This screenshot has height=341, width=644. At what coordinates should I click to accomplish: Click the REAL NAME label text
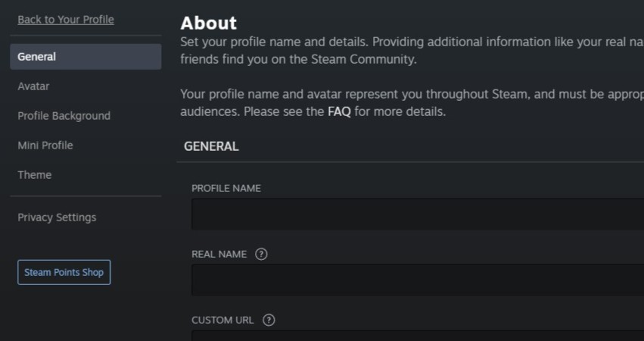coord(219,255)
